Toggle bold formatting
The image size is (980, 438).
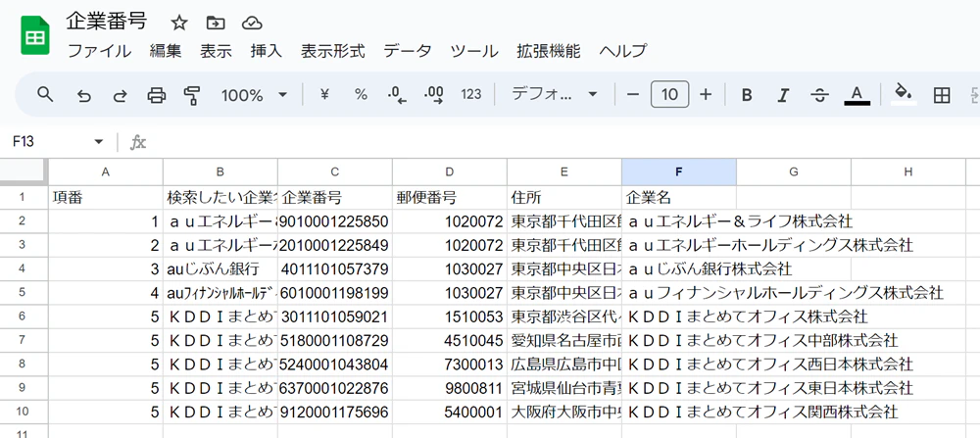[746, 95]
